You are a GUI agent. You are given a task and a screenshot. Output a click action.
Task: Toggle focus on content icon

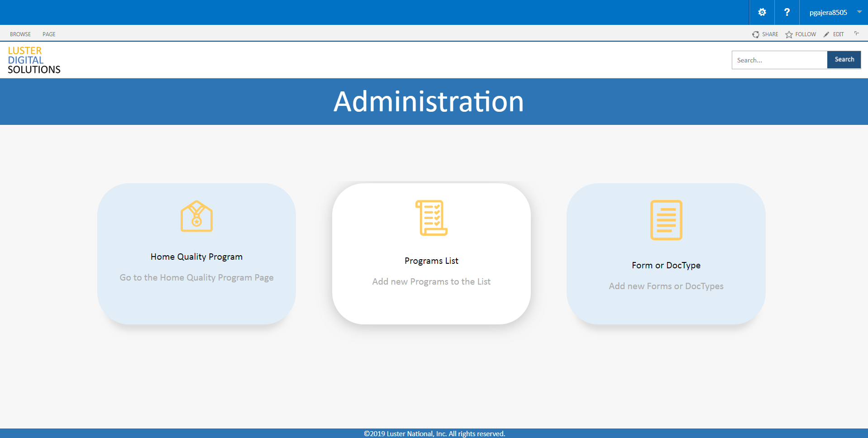[x=856, y=33]
